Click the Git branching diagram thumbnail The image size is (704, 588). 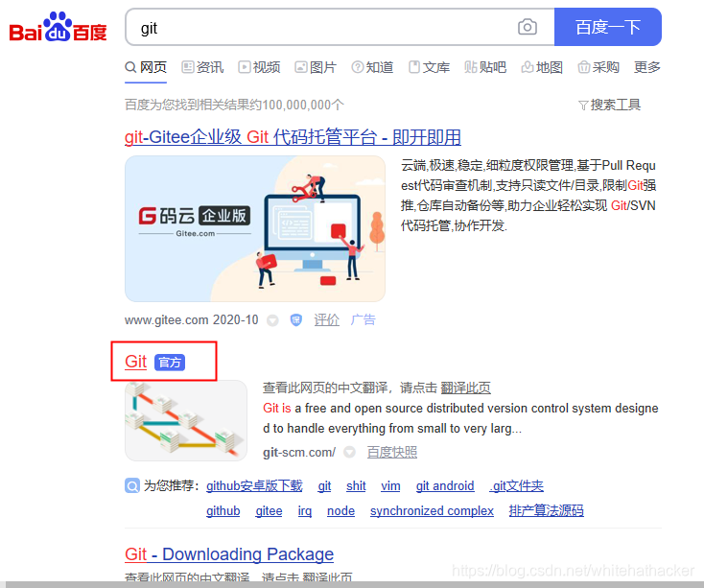tap(186, 420)
